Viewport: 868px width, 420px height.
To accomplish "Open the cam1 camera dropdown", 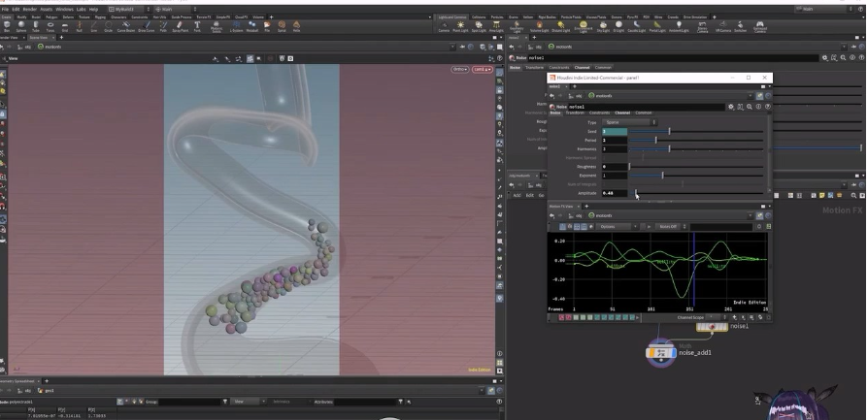I will click(481, 69).
